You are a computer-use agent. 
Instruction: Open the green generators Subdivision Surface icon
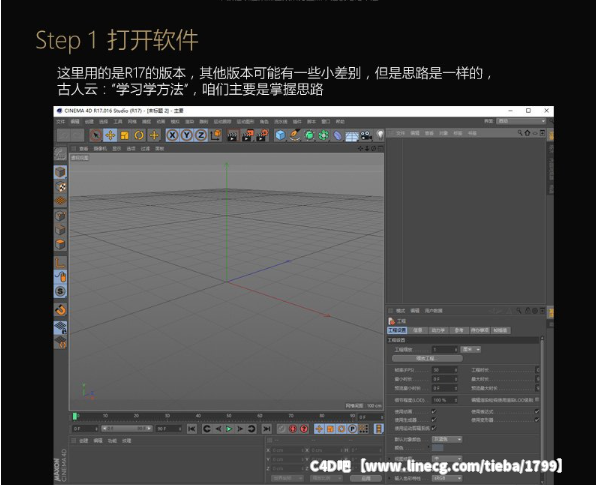(x=309, y=135)
